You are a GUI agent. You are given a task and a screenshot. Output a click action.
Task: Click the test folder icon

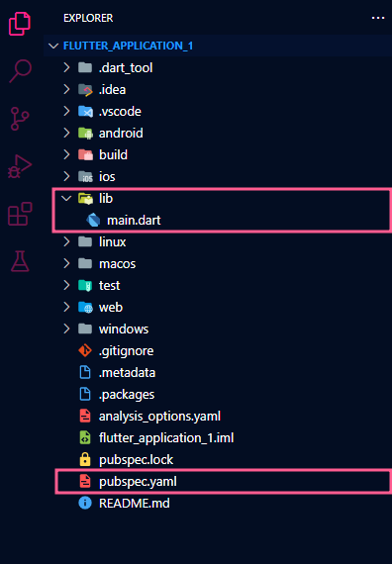85,286
